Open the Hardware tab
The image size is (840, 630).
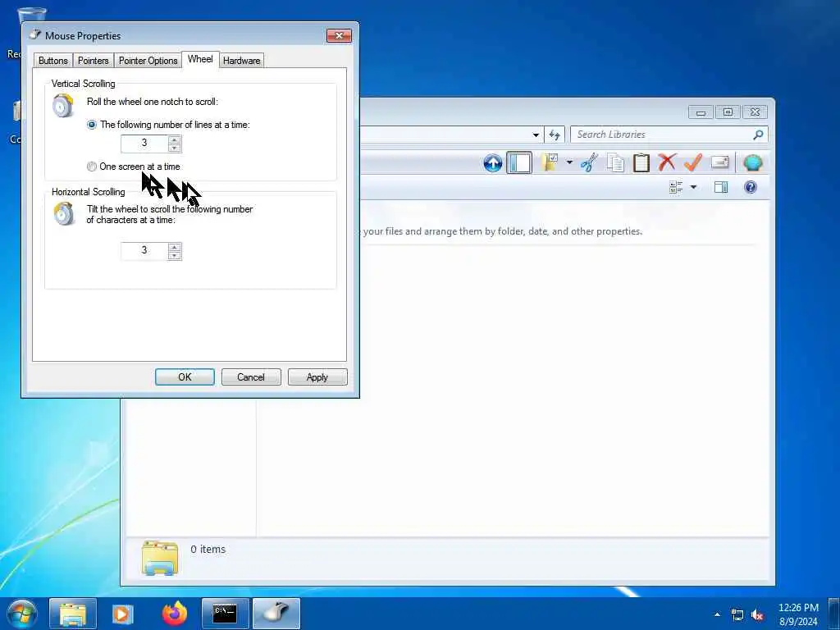point(242,61)
